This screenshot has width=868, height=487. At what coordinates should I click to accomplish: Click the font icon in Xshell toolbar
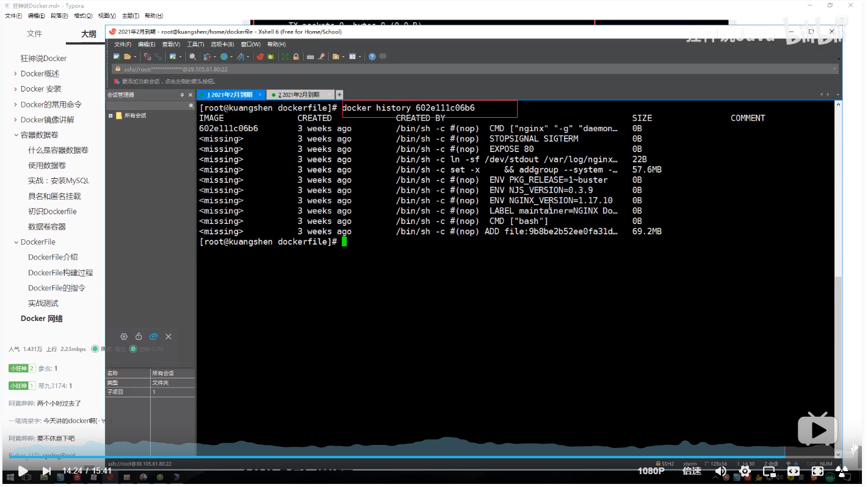[x=241, y=57]
